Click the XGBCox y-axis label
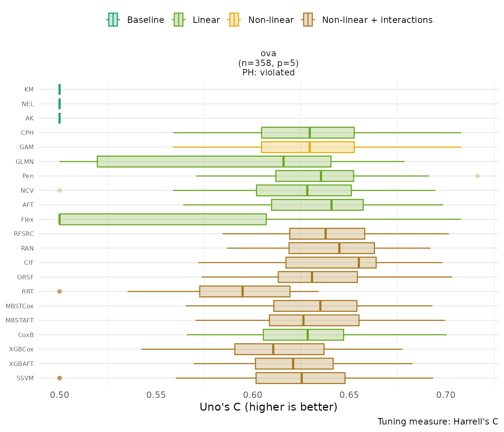This screenshot has height=432, width=504. point(21,349)
